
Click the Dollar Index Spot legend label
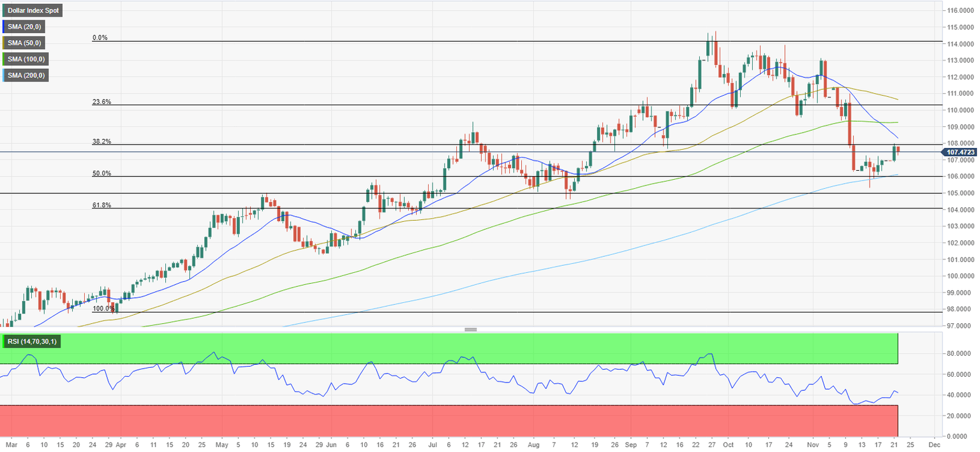coord(33,11)
